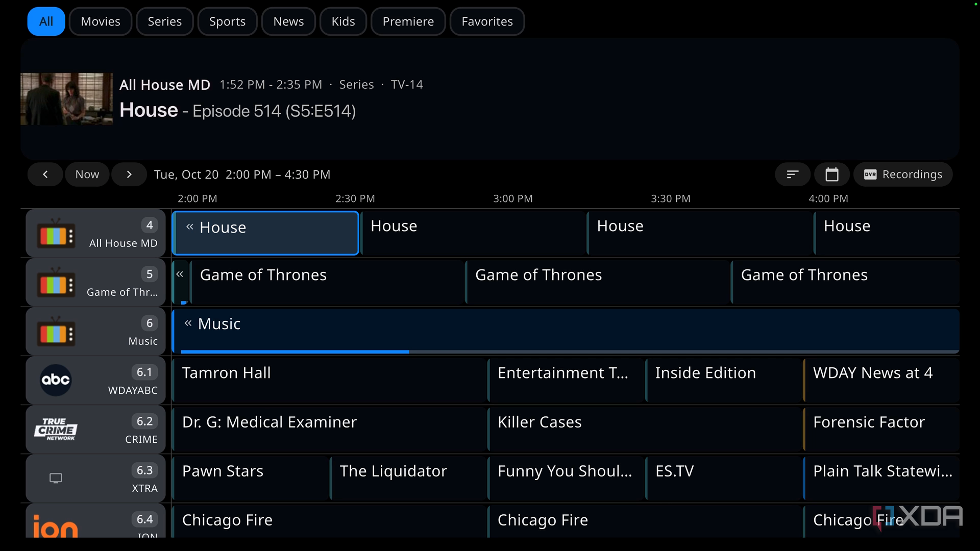Open Killer Cases program
Viewport: 980px width, 551px height.
645,429
